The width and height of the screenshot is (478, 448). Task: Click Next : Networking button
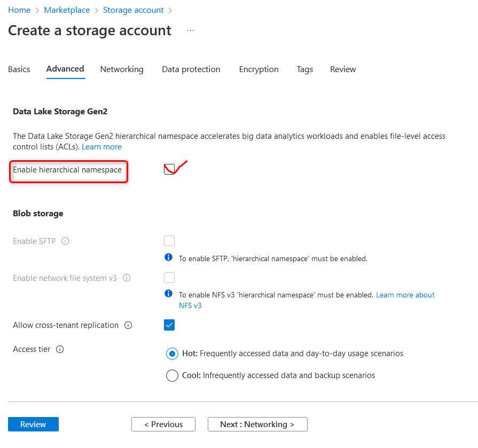257,425
